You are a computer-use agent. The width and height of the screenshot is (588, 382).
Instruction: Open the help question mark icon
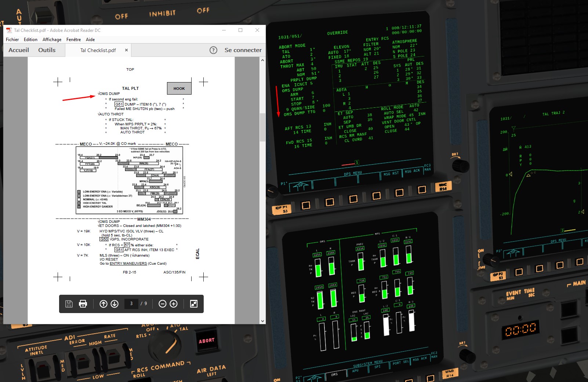[213, 50]
